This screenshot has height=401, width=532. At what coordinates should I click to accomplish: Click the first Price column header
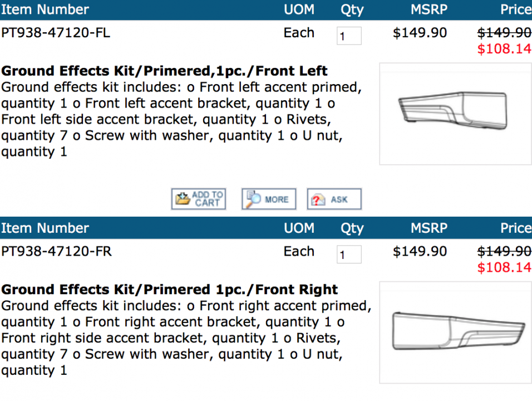516,9
